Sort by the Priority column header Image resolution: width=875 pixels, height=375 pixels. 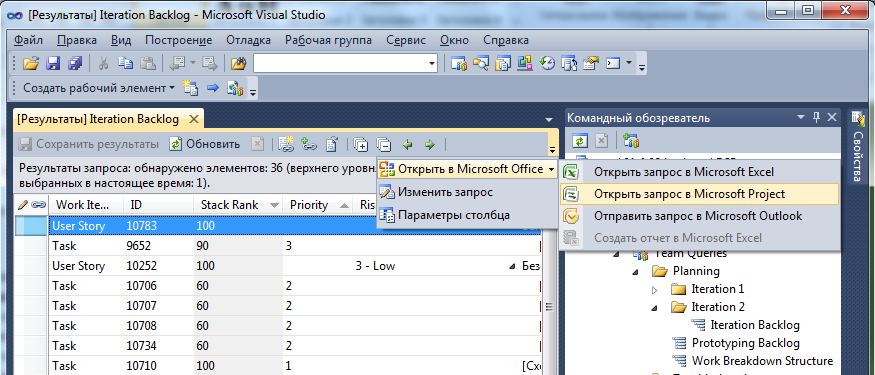click(318, 205)
